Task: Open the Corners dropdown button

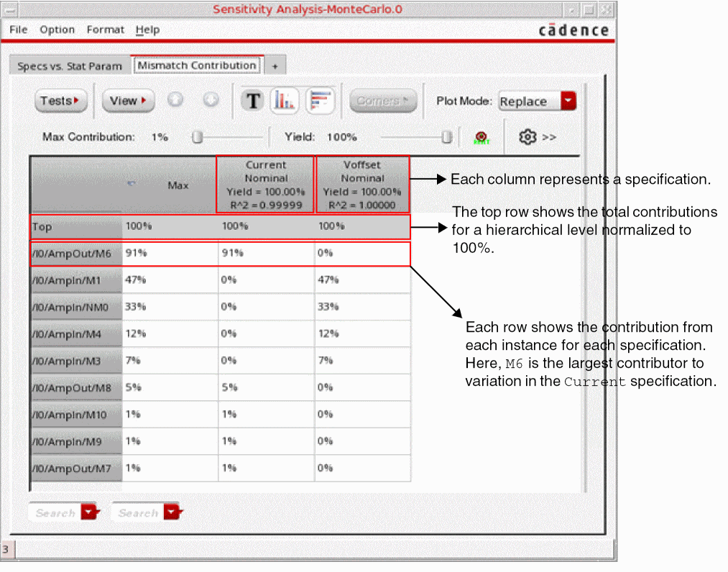Action: (383, 101)
